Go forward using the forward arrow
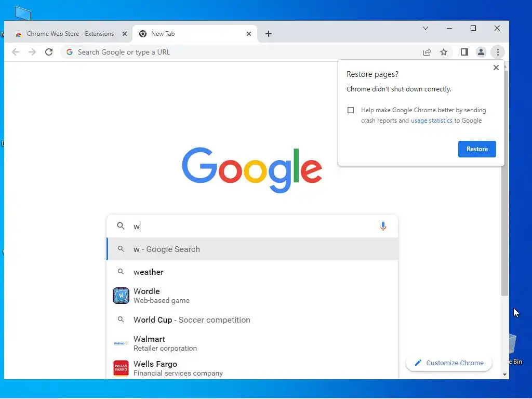This screenshot has height=399, width=532. [x=32, y=52]
